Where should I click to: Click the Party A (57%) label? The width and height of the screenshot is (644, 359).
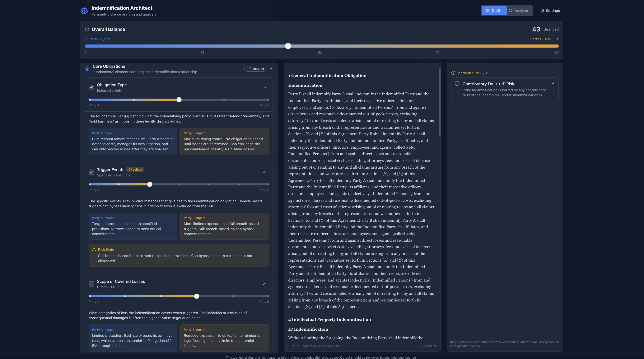[101, 39]
